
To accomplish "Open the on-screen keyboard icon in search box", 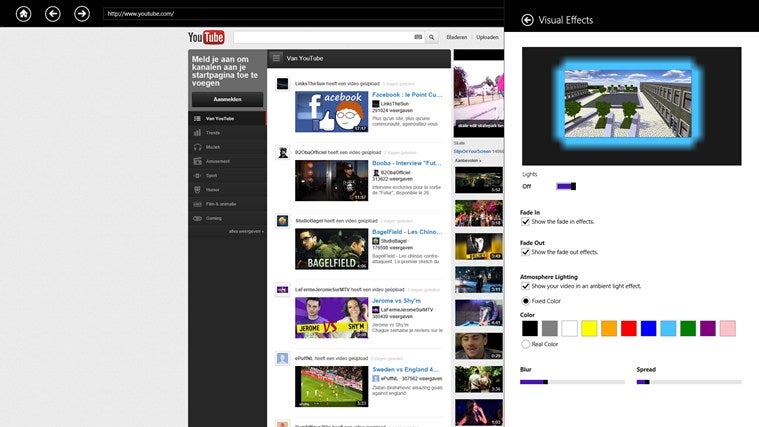I will 418,37.
